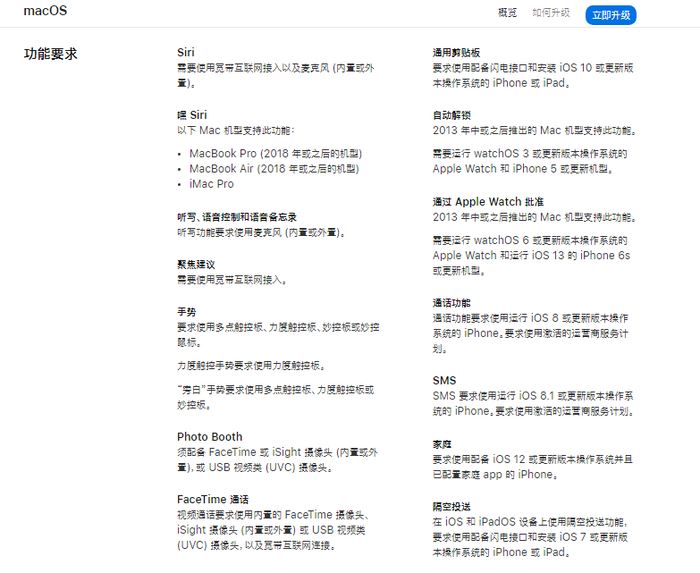Click the Siri heading
Image resolution: width=700 pixels, height=573 pixels.
[186, 52]
